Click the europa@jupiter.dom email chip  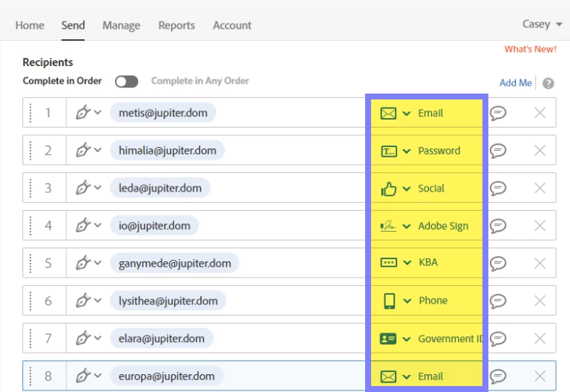coord(166,376)
